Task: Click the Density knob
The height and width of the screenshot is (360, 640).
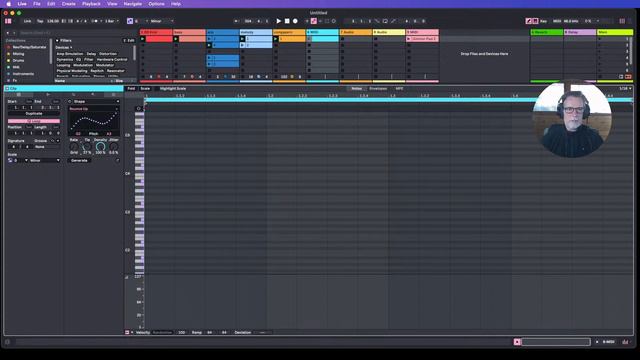Action: click(100, 146)
